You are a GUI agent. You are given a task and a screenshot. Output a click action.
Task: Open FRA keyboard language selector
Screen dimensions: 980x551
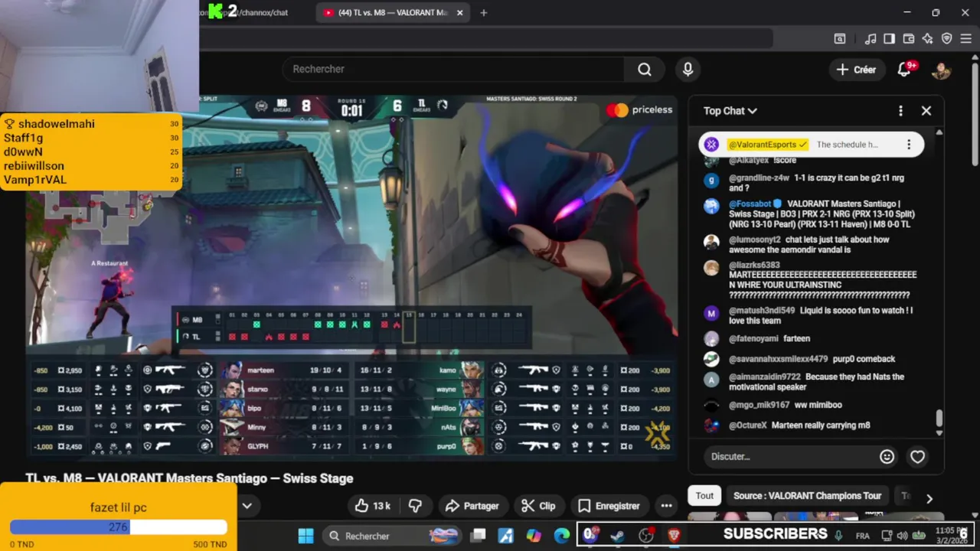point(862,536)
